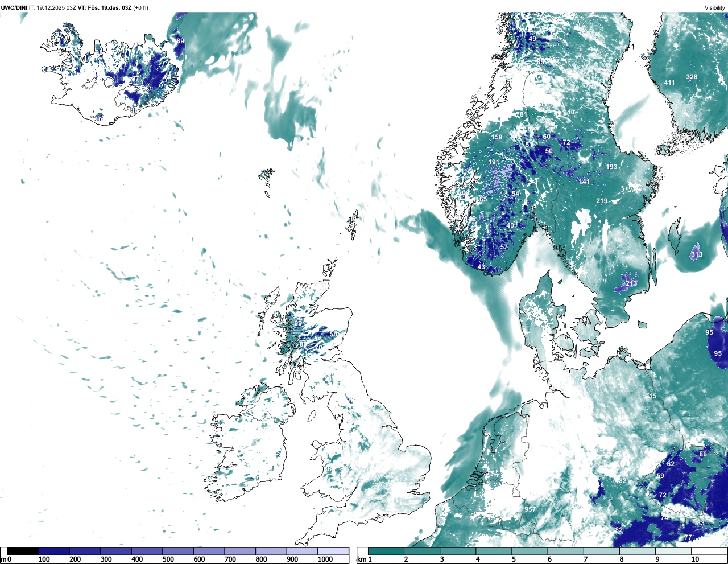Click the 'IT: 19.12.2025 03Z' initial time text
This screenshot has width=728, height=564.
click(x=52, y=7)
